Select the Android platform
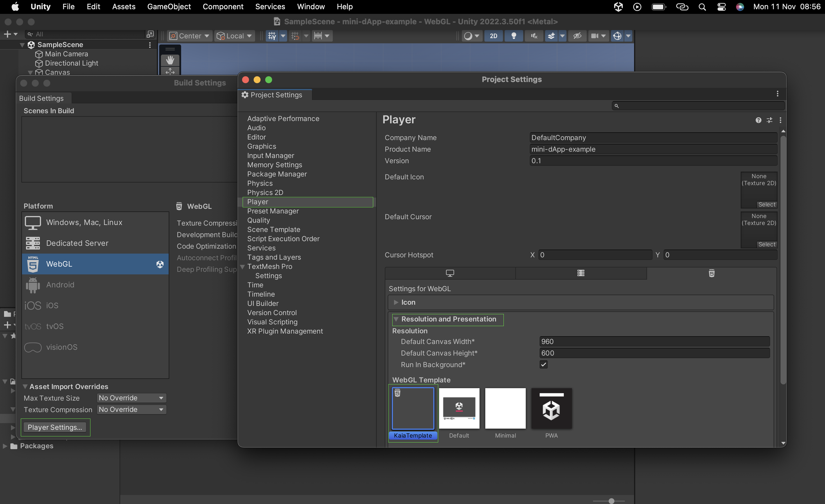Image resolution: width=825 pixels, height=504 pixels. (95, 285)
